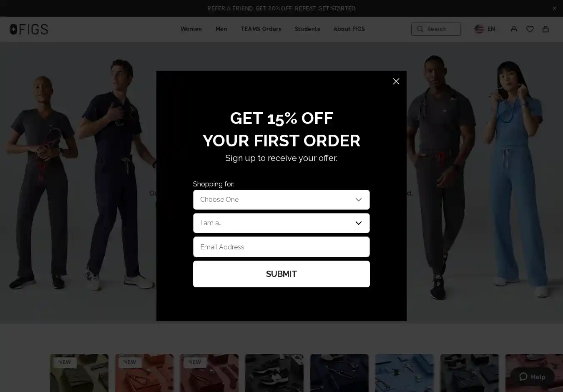Dismiss the top promo banner

[554, 8]
